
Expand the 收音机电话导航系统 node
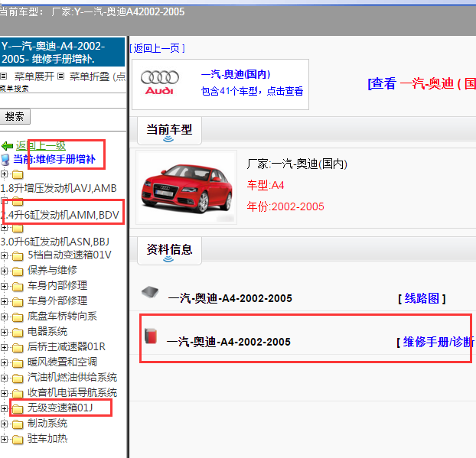(4, 394)
